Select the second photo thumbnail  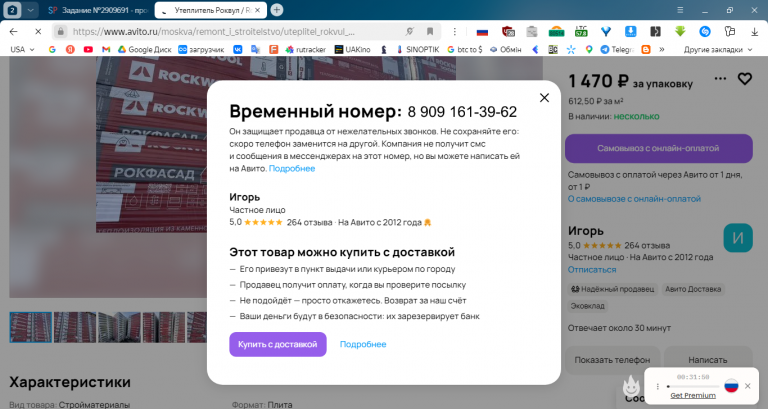(x=75, y=327)
